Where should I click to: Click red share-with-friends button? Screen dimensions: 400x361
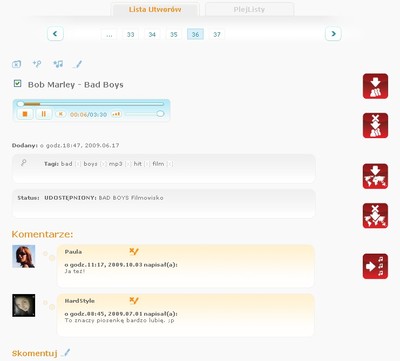pyautogui.click(x=375, y=86)
